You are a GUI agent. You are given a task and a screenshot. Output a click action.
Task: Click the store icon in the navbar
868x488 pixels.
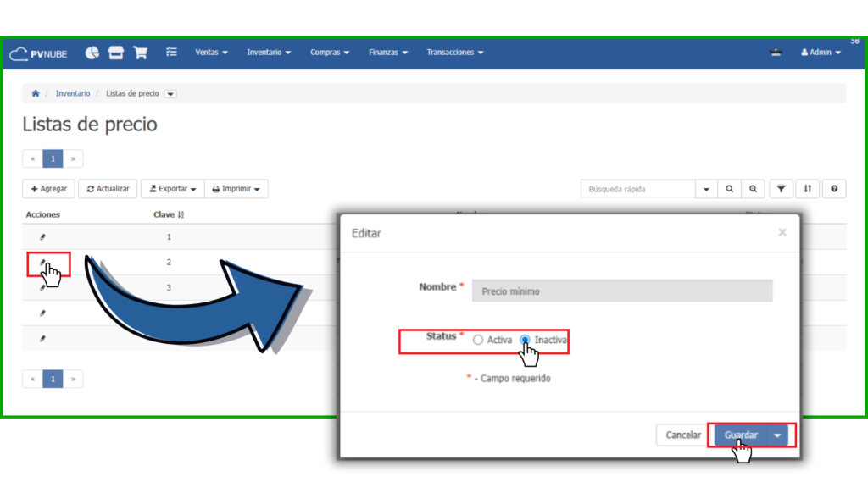click(116, 53)
